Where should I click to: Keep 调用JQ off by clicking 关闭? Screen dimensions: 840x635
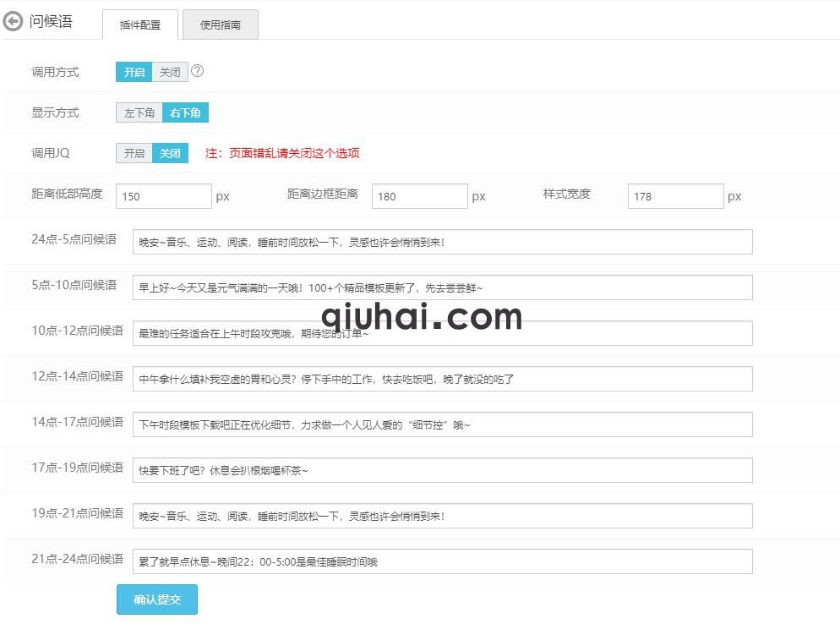169,153
